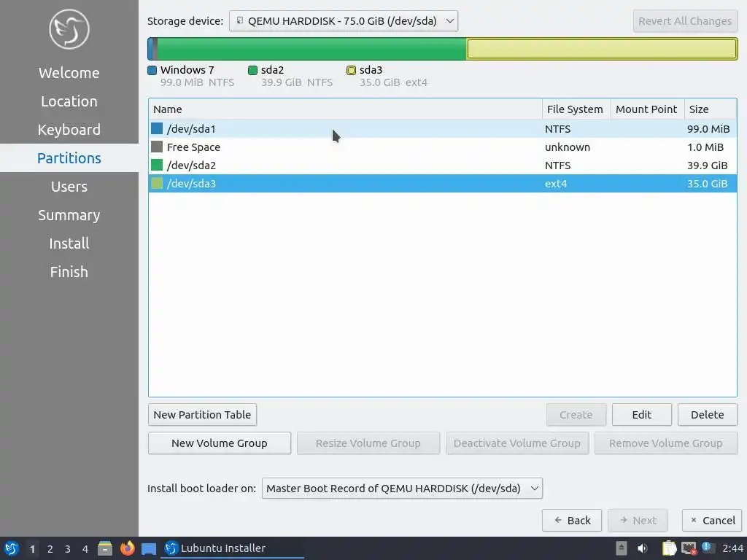Screen dimensions: 747x560
Task: Click the show desktop taskbar icon
Action: tap(149, 548)
